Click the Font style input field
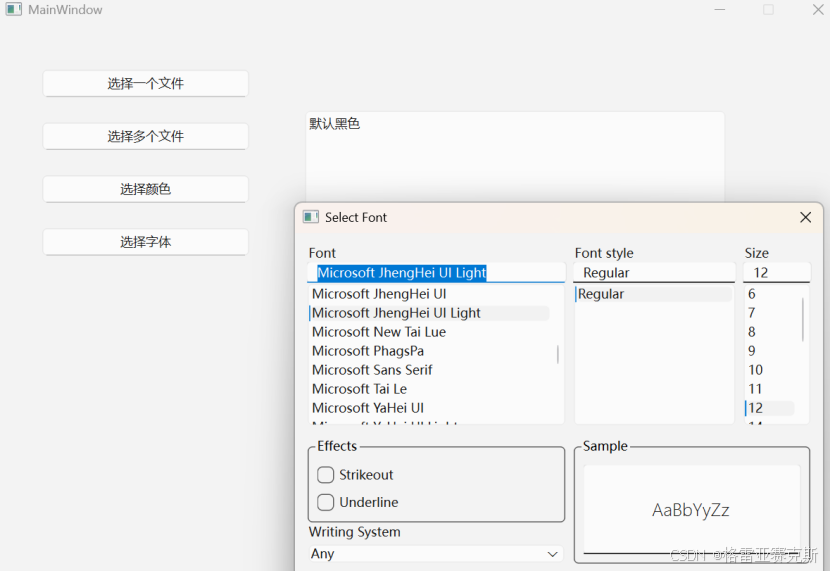 [654, 273]
